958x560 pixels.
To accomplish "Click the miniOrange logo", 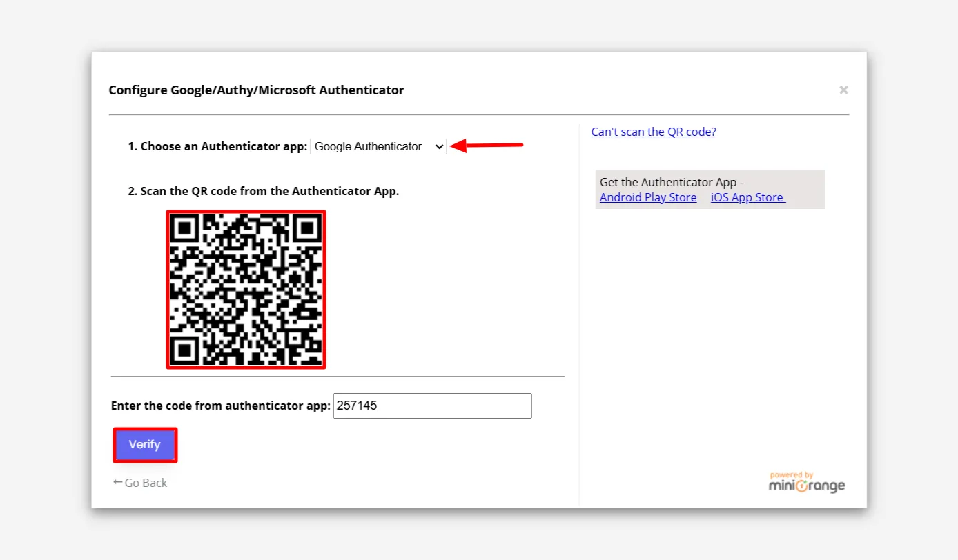I will [x=807, y=482].
